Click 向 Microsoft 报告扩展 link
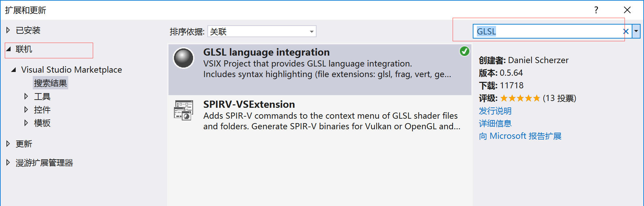The image size is (644, 206). [x=520, y=136]
